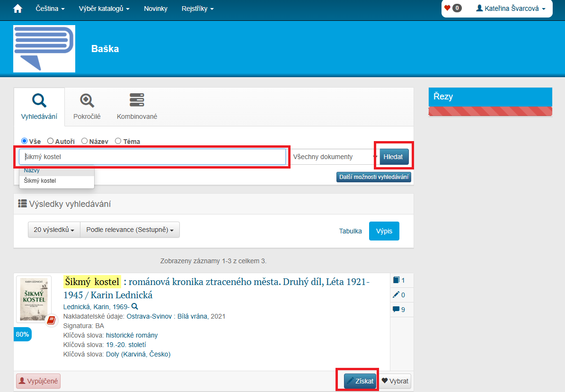This screenshot has width=565, height=392.
Task: Click the Šikmý kostel book cover
Action: [x=34, y=299]
